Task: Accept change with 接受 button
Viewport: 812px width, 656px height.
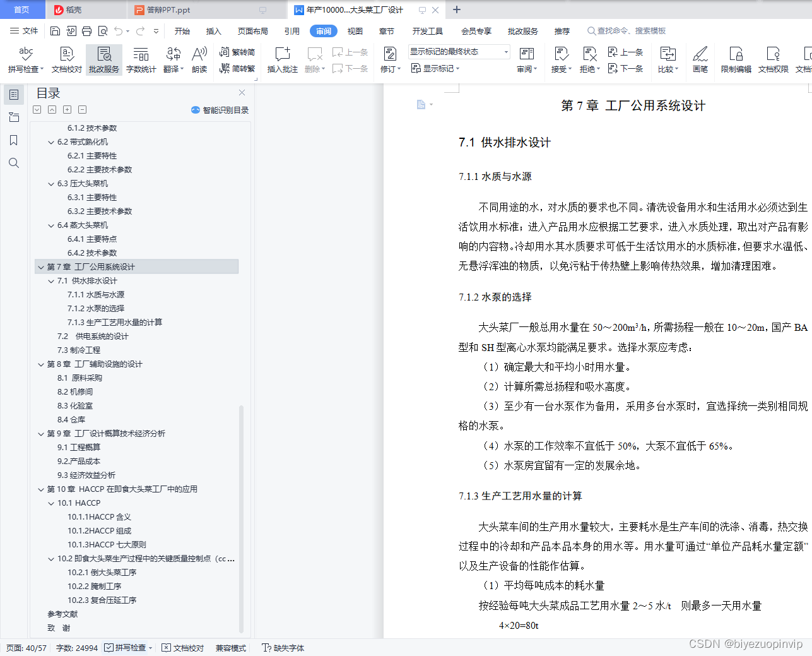Action: 561,60
